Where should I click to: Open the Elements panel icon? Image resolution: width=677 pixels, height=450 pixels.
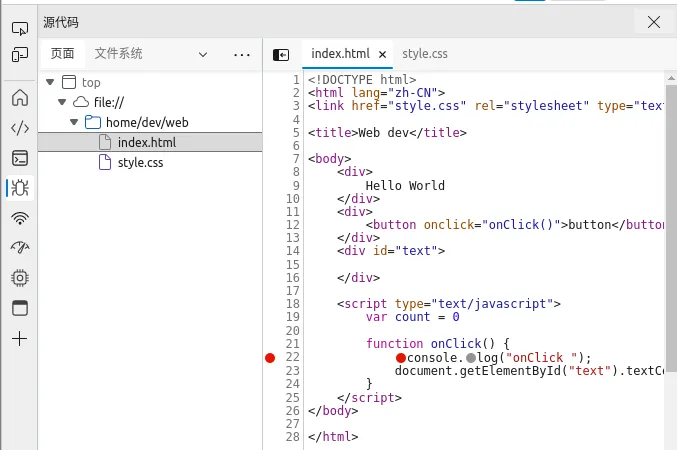20,128
